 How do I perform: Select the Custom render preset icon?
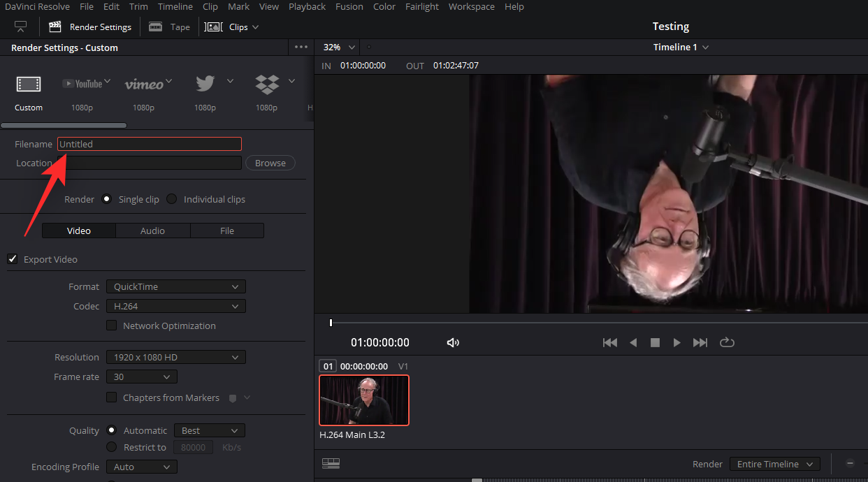(29, 85)
